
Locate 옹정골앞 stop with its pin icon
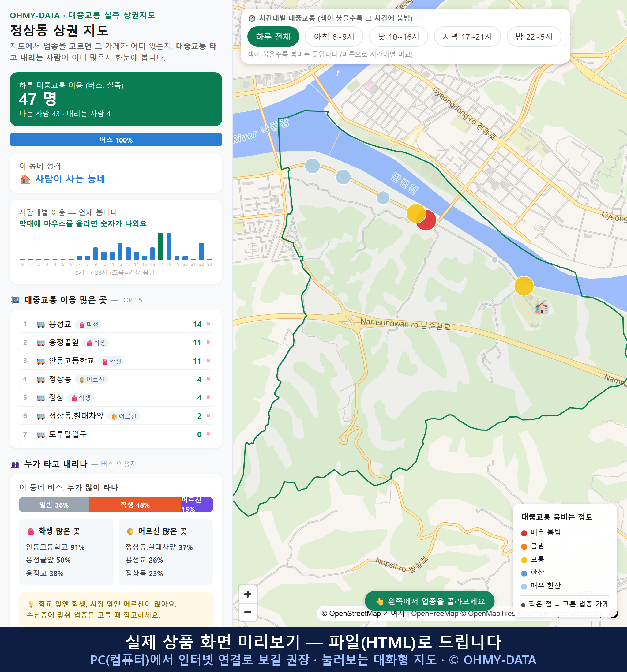click(208, 343)
